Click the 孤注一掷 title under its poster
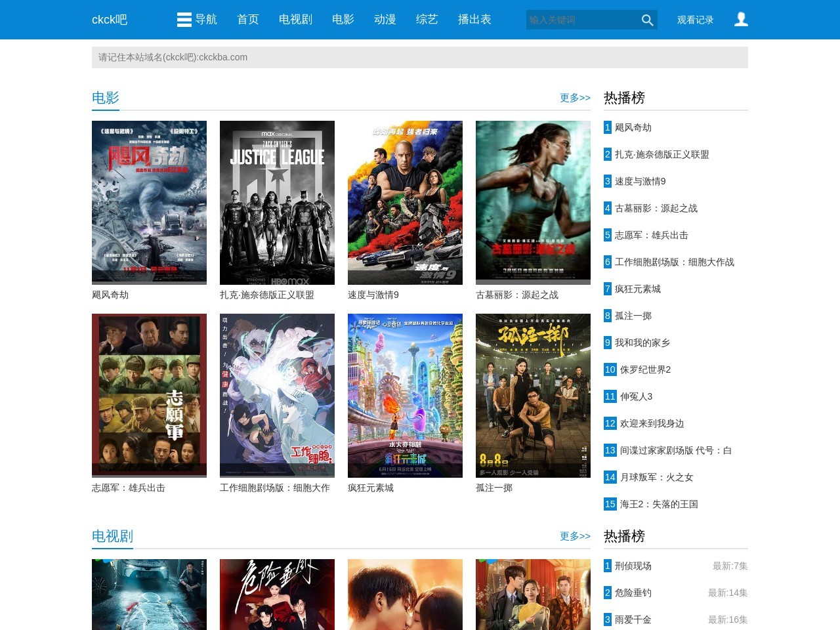 click(x=494, y=488)
